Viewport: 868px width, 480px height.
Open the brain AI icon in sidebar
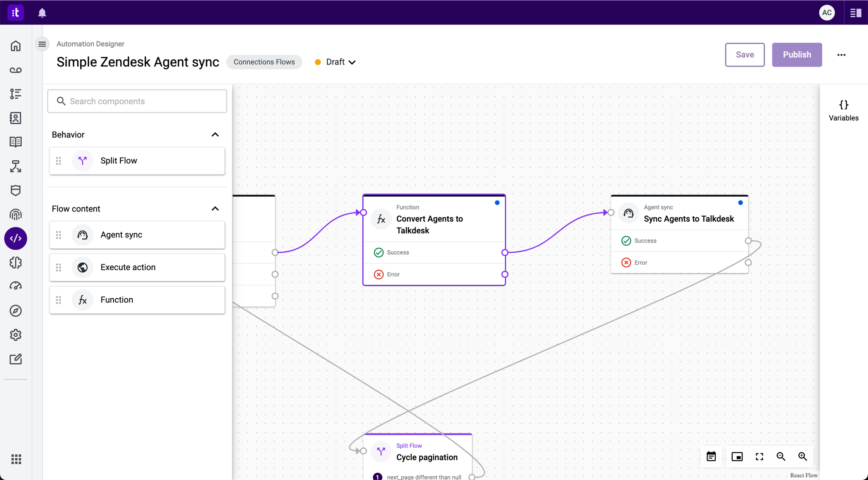16,262
